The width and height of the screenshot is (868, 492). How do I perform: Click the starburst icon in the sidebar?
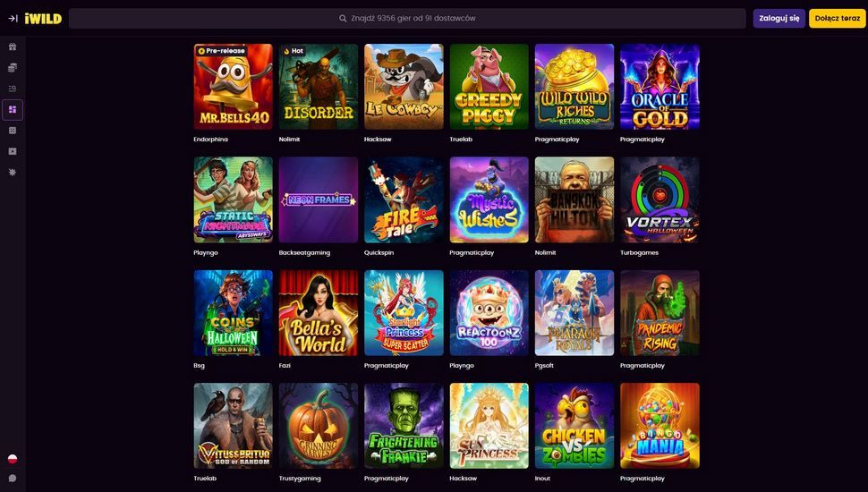(x=13, y=173)
